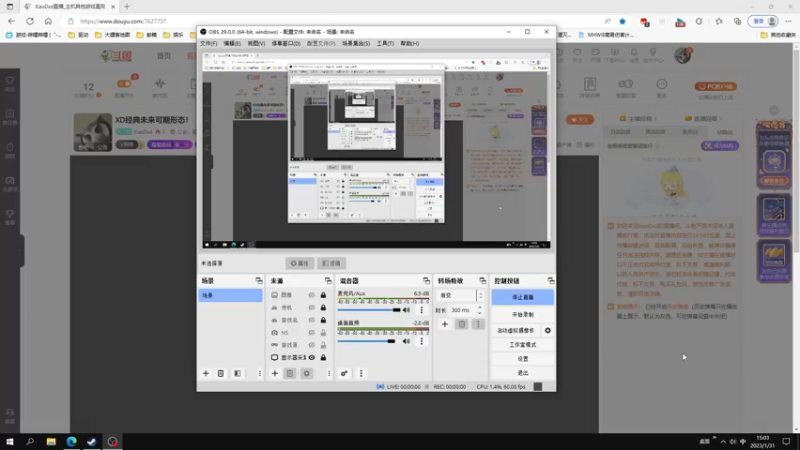Add a new source with the plus button
This screenshot has height=450, width=800.
point(274,373)
